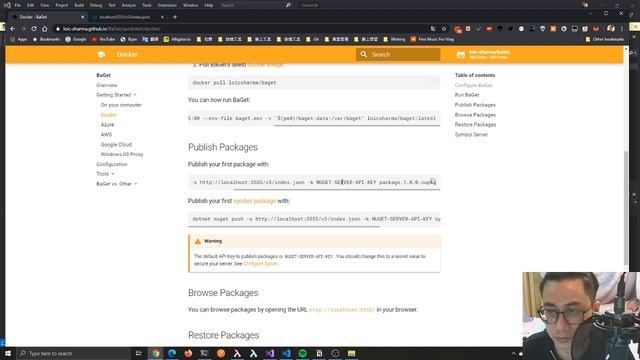
Task: Click the horizontal scrollbar under docker run command
Action: (x=357, y=125)
